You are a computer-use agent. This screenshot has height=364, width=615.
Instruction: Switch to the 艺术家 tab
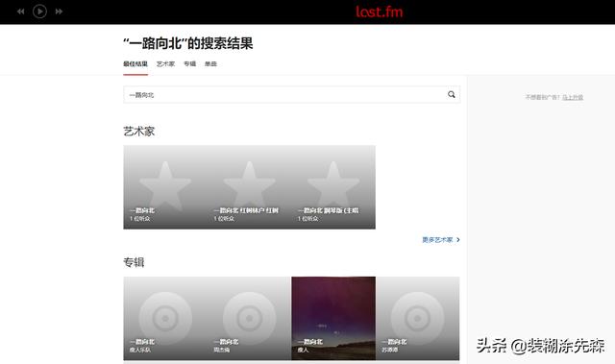coord(165,63)
